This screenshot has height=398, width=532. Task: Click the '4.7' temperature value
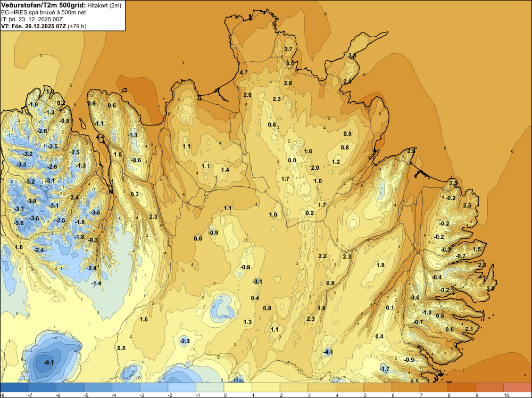(x=244, y=72)
